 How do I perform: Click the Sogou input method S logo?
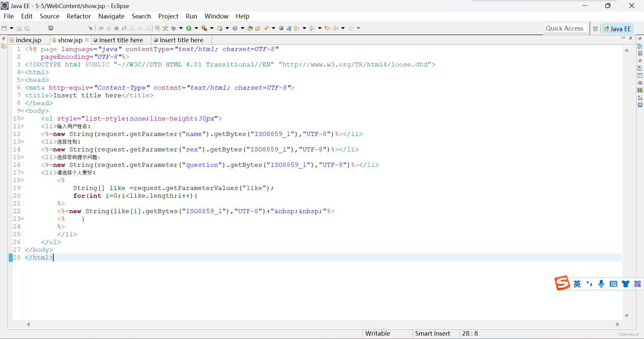(562, 283)
